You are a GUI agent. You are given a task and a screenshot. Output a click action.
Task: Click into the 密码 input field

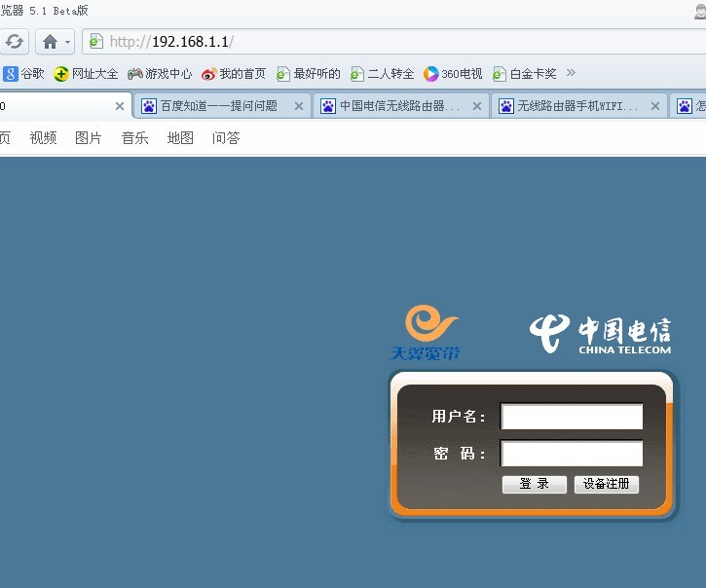point(572,454)
